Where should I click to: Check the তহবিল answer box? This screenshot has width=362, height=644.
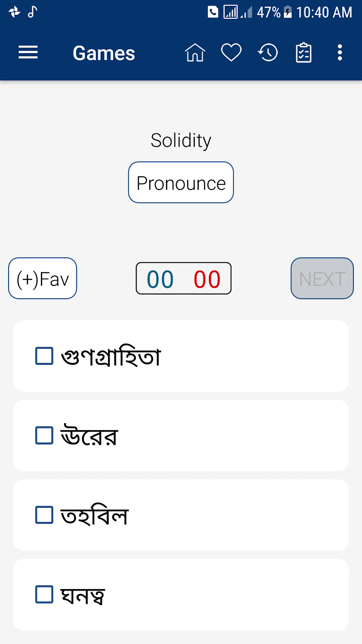coord(44,515)
